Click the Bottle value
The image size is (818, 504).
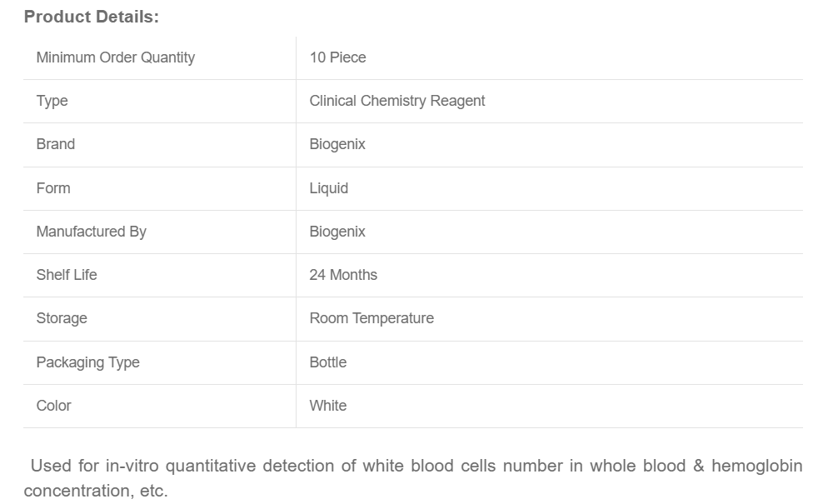[x=327, y=362]
